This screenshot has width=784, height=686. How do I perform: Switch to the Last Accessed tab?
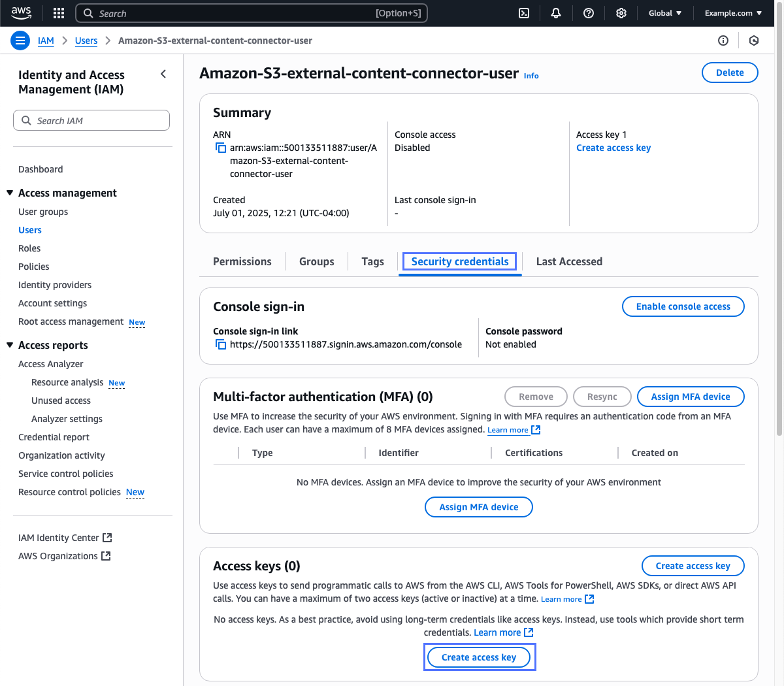coord(569,261)
